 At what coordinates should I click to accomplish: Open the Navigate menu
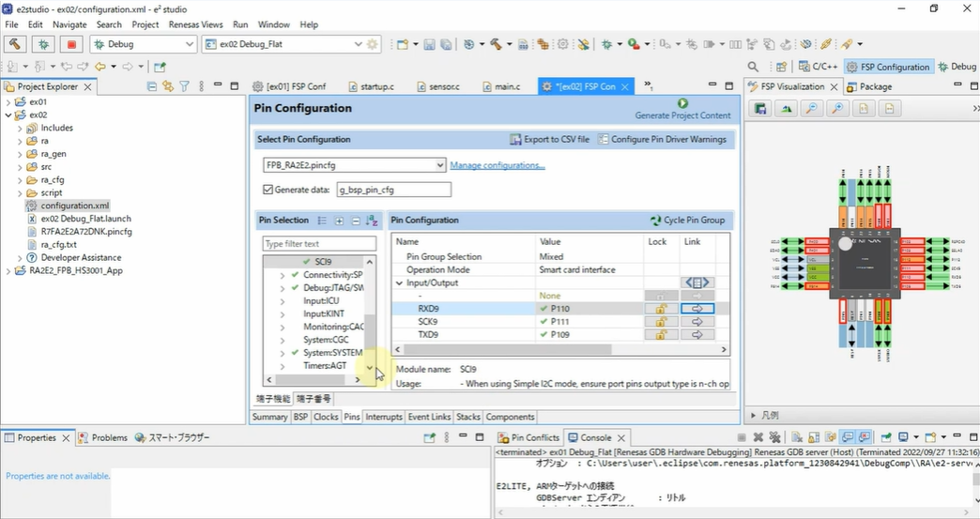coord(69,24)
